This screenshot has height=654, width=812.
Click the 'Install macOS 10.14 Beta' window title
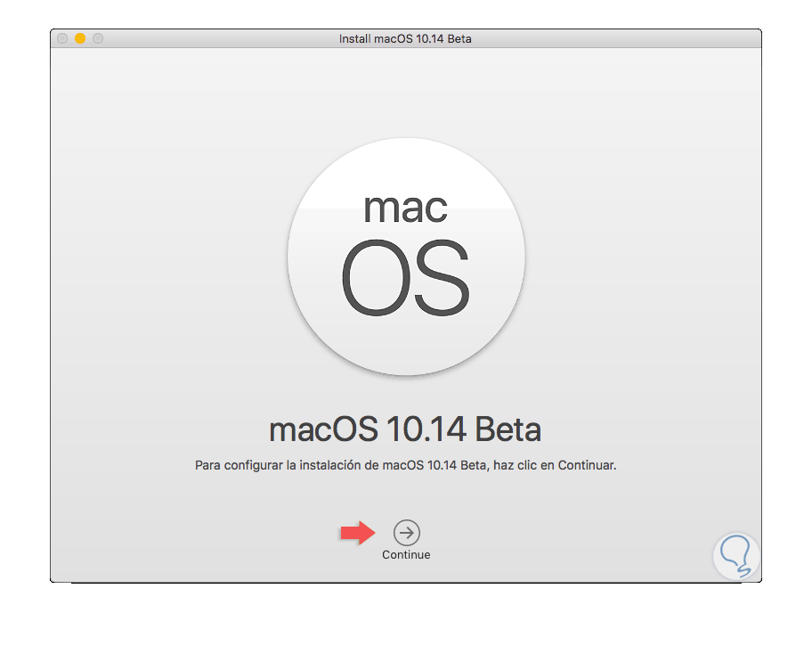point(405,39)
